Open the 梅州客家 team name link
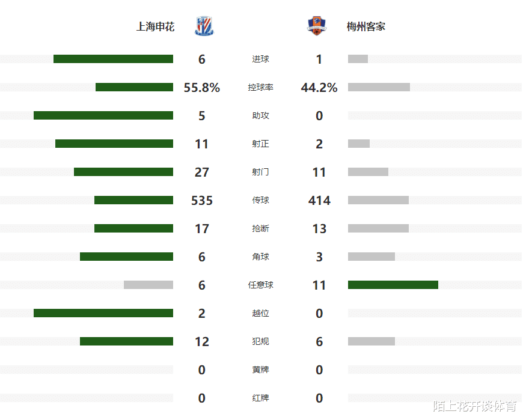 (366, 26)
